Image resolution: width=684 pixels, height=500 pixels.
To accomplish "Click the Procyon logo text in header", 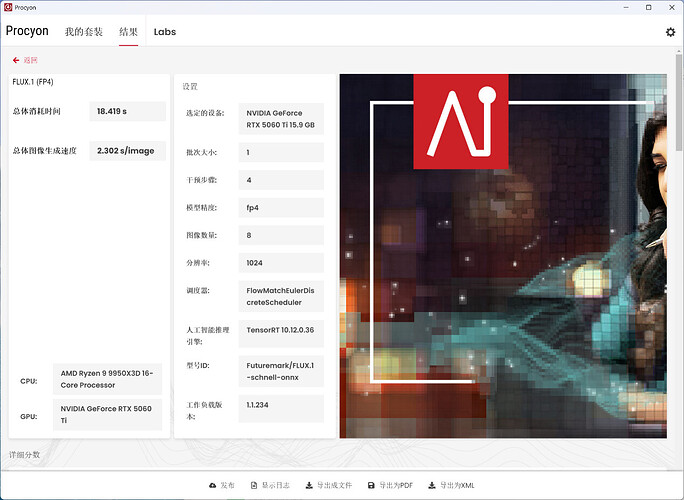I will [27, 31].
